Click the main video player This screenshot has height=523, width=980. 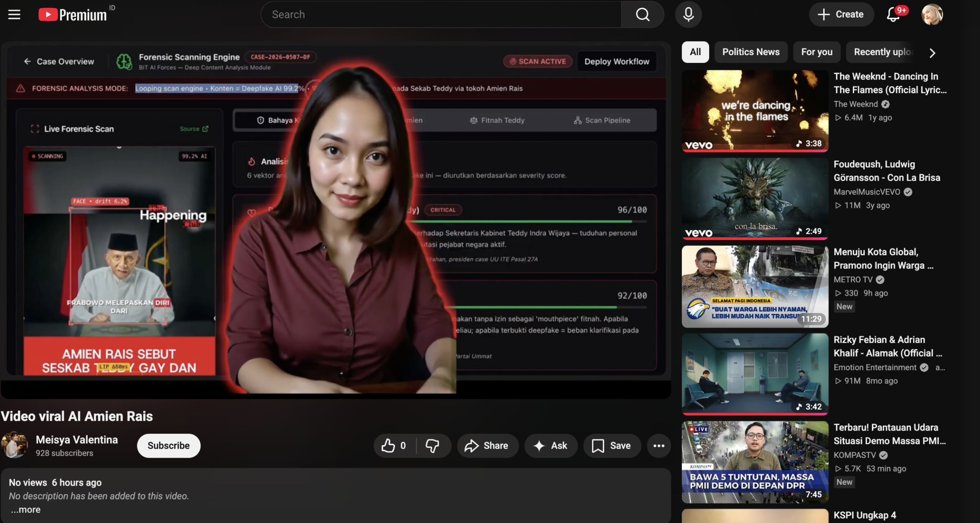click(336, 220)
